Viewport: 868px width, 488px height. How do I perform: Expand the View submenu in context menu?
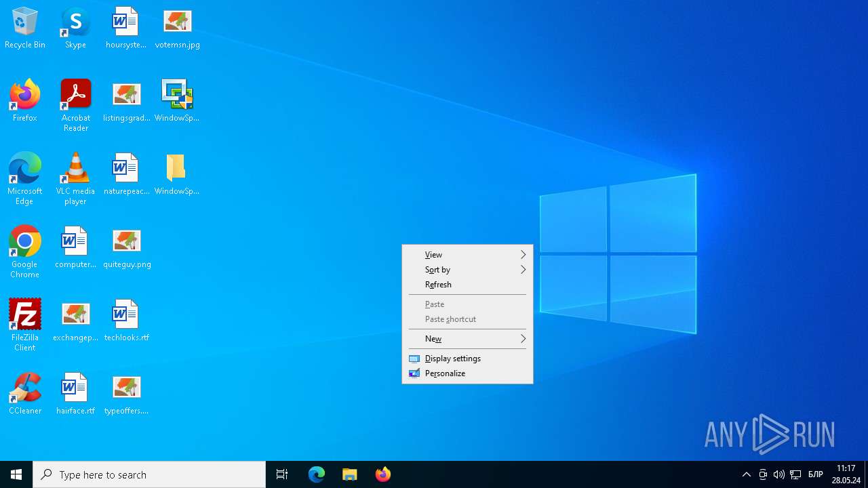click(x=467, y=255)
